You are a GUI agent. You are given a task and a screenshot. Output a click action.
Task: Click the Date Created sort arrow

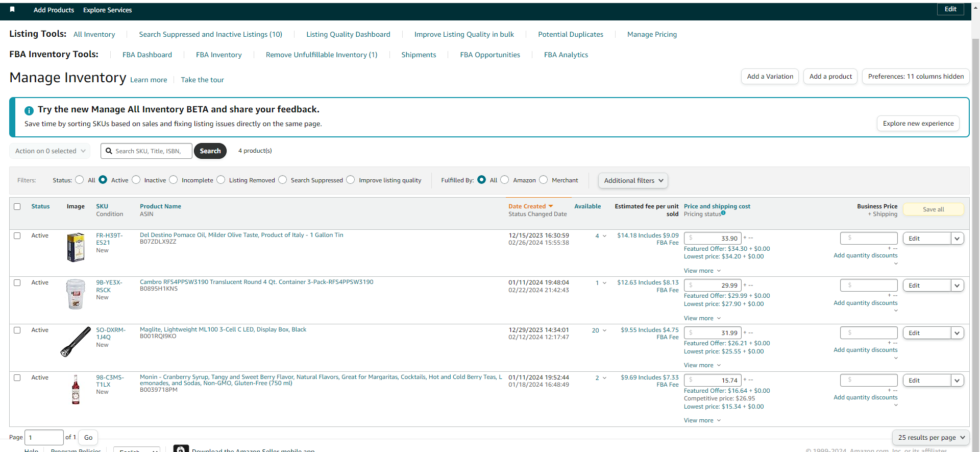tap(551, 206)
